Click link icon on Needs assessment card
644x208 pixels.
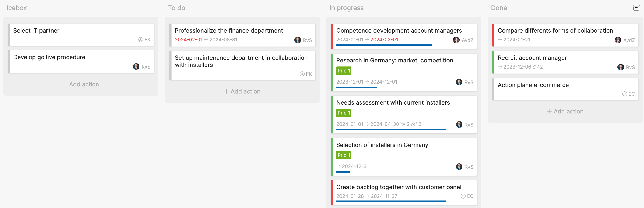(414, 124)
